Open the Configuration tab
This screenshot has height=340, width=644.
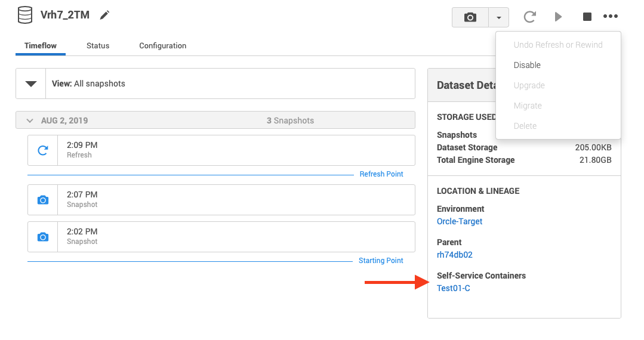pyautogui.click(x=162, y=45)
